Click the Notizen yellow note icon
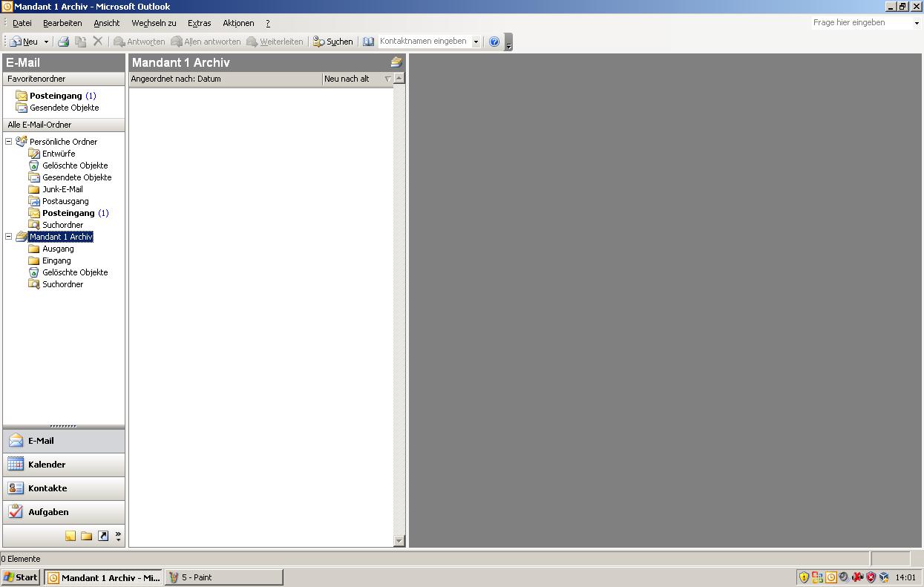Screen dimensions: 924x587 pos(71,536)
